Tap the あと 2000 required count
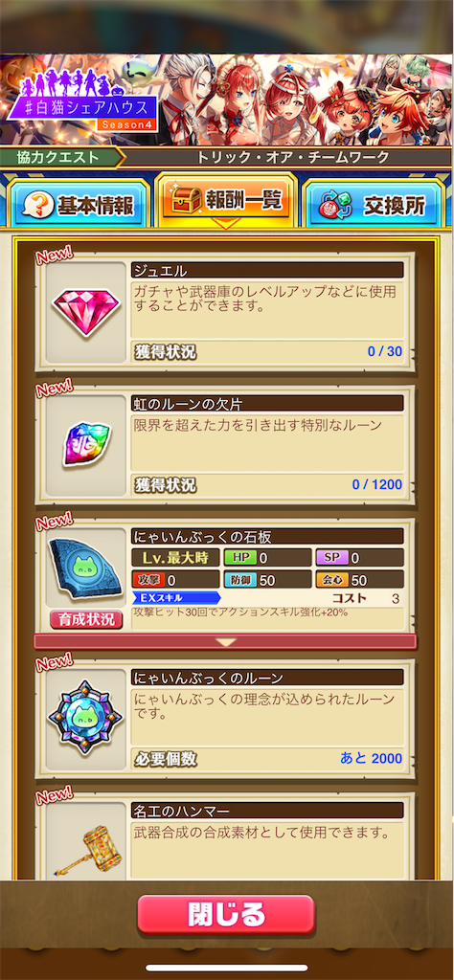Screen dimensions: 454x980 click(x=372, y=759)
